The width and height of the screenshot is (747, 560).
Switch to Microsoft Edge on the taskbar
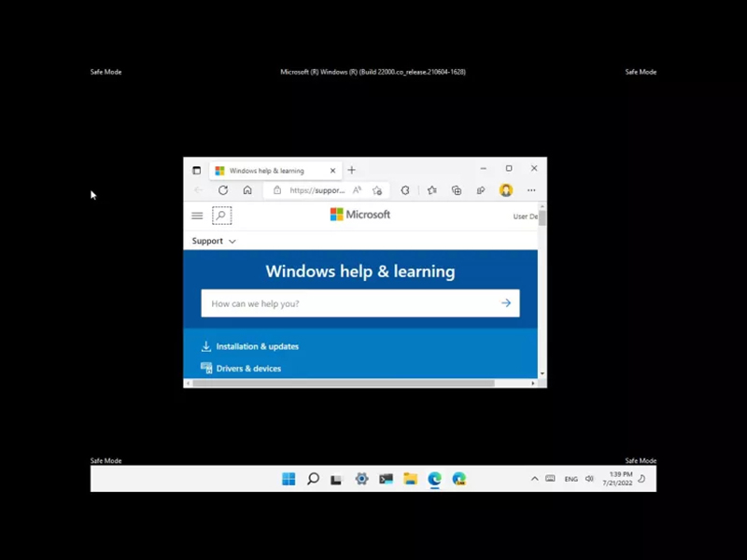point(434,479)
